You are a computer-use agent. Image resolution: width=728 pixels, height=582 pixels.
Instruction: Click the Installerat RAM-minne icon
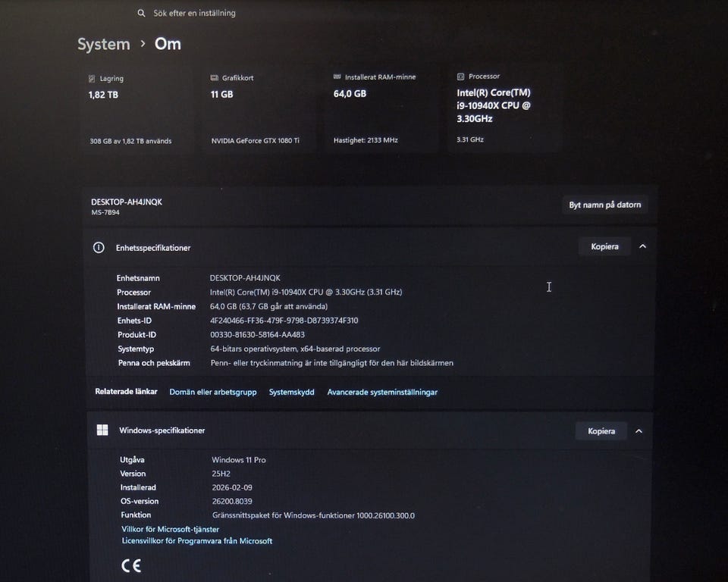(x=337, y=77)
